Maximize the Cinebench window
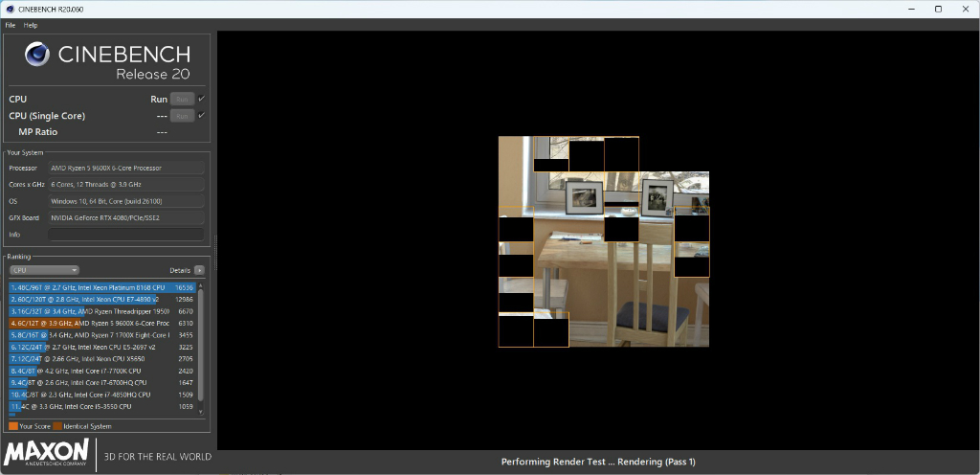This screenshot has width=980, height=475. coord(938,9)
